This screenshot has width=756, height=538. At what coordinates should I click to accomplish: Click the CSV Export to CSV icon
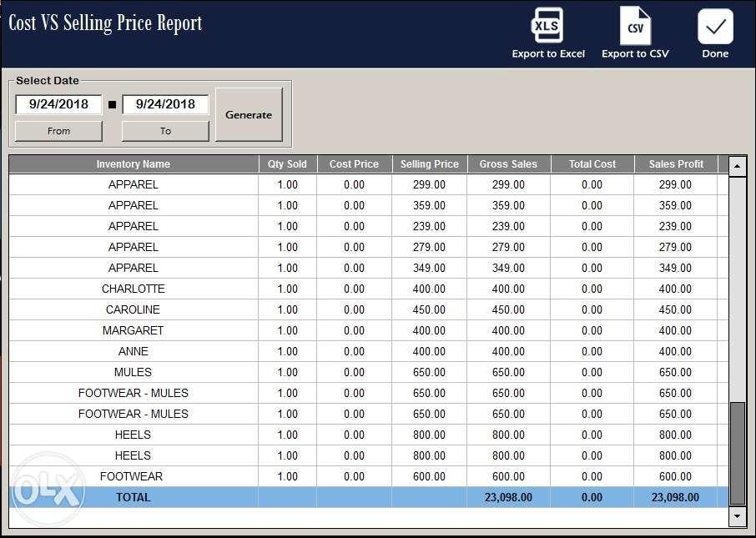[x=635, y=25]
